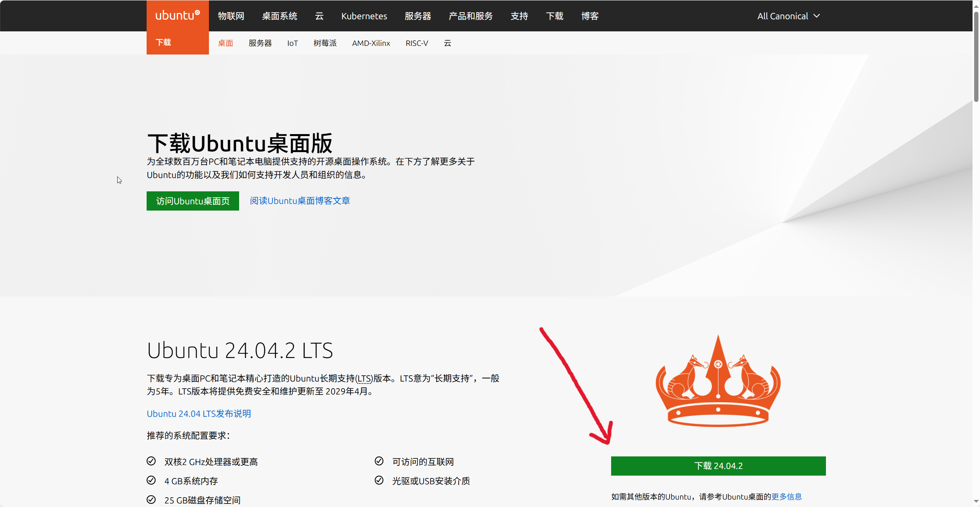Select the 服务器 sub-navigation tab
The width and height of the screenshot is (980, 507).
(x=260, y=43)
